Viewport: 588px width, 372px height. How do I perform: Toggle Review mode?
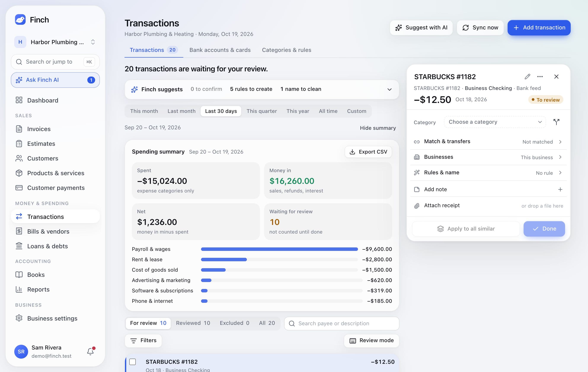[x=371, y=340]
